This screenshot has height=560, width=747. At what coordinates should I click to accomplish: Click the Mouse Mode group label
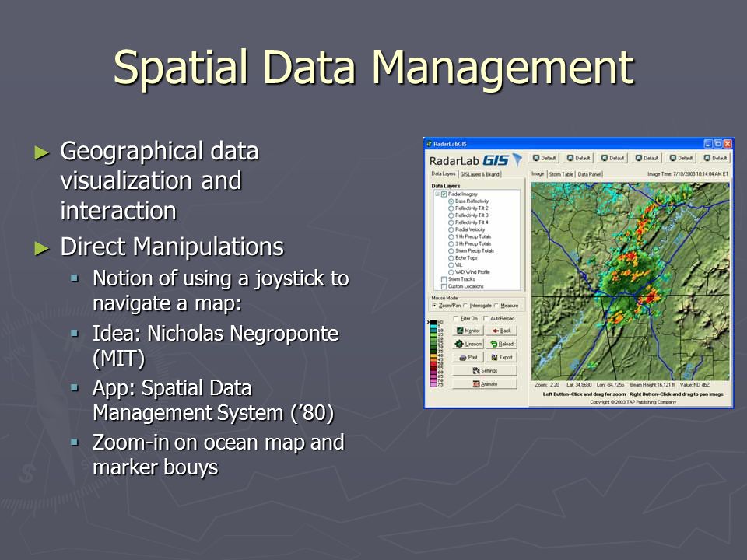coord(444,298)
